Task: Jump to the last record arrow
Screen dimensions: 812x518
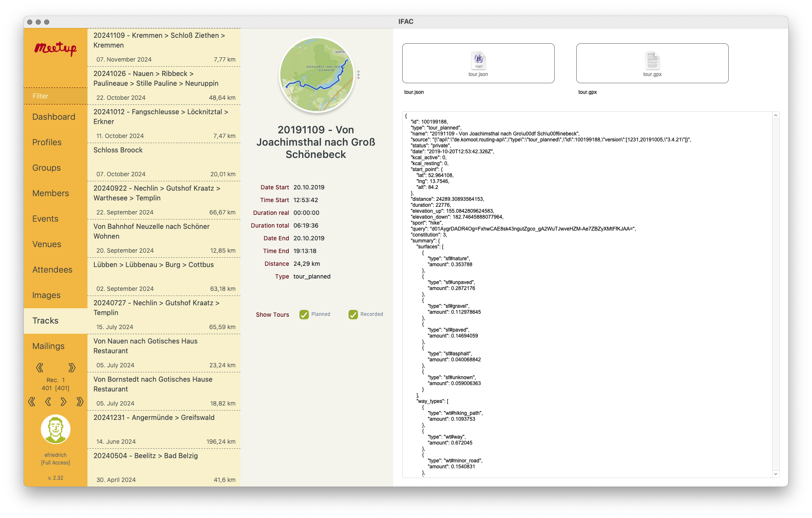Action: coord(80,402)
